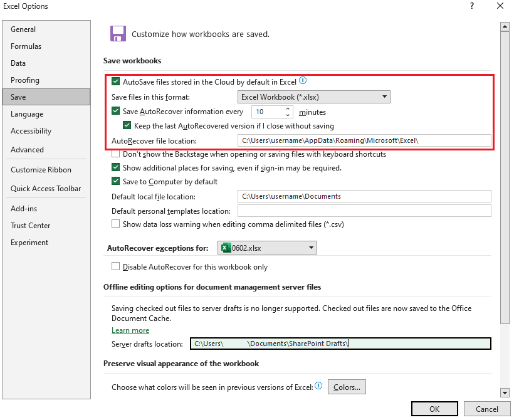Open the Save files in this format dropdown
514x420 pixels.
[385, 97]
